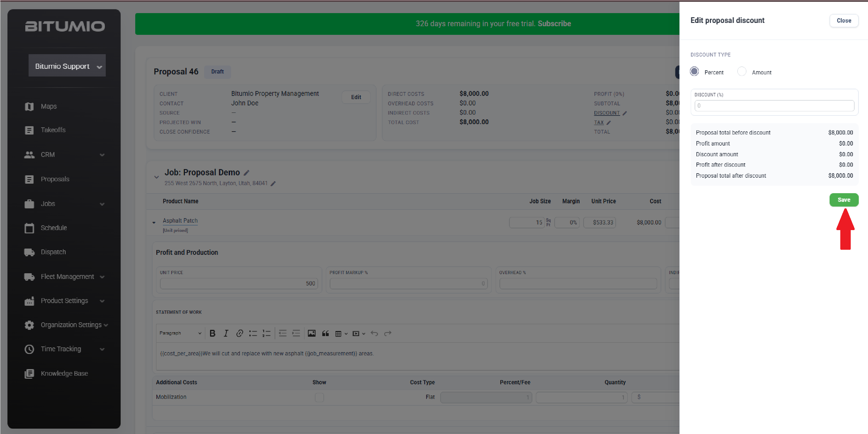Click the Subscribe link in banner
This screenshot has height=434, width=868.
tap(554, 24)
